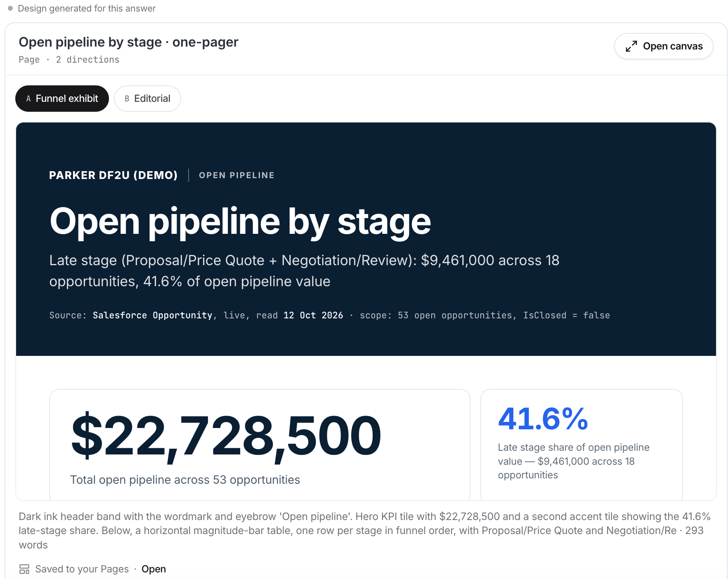Viewport: 728px width, 579px height.
Task: Click the PARKER DF2U (DEMO) wordmark
Action: pos(113,175)
